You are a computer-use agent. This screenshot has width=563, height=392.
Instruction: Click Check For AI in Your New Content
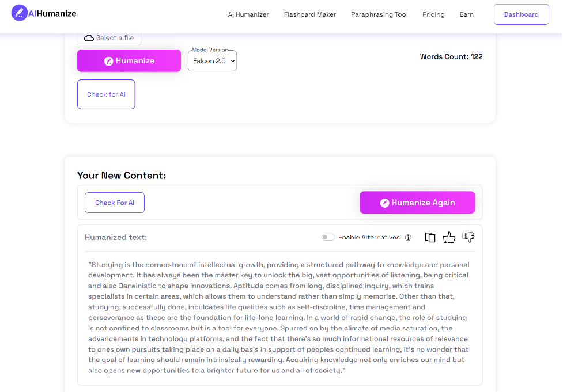coord(114,202)
